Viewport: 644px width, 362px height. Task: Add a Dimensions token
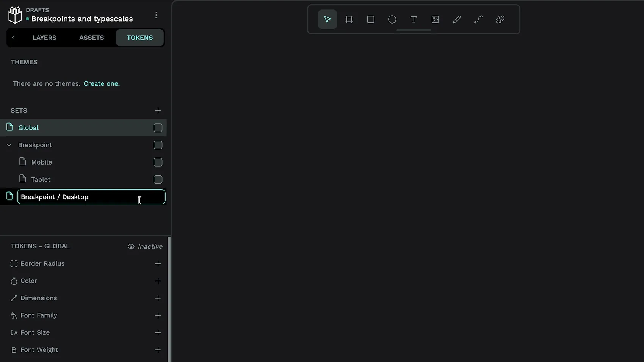tap(158, 298)
